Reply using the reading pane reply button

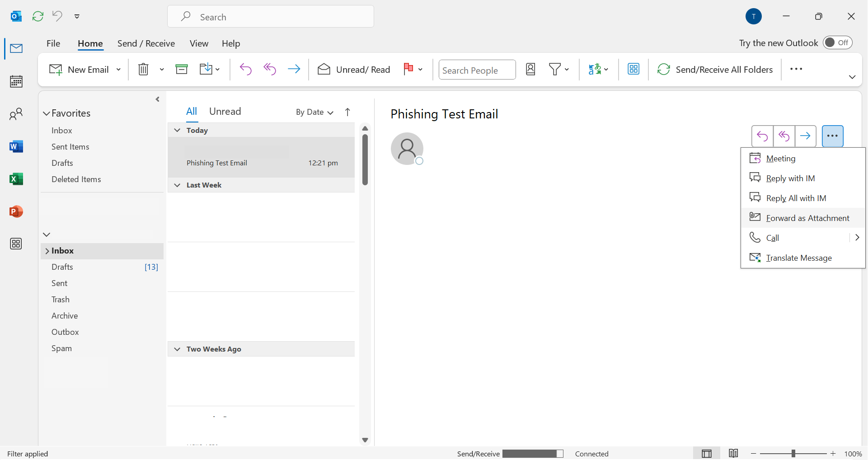[x=762, y=136]
